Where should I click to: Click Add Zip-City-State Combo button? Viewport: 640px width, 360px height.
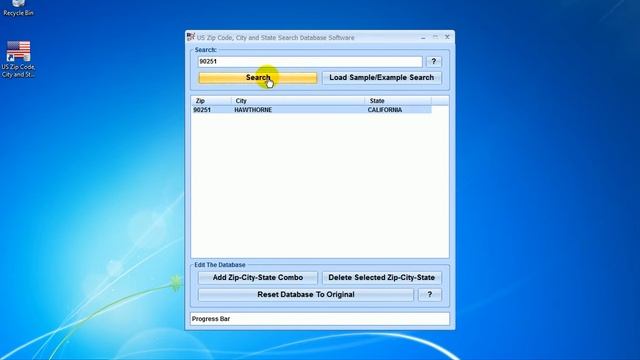click(x=258, y=278)
